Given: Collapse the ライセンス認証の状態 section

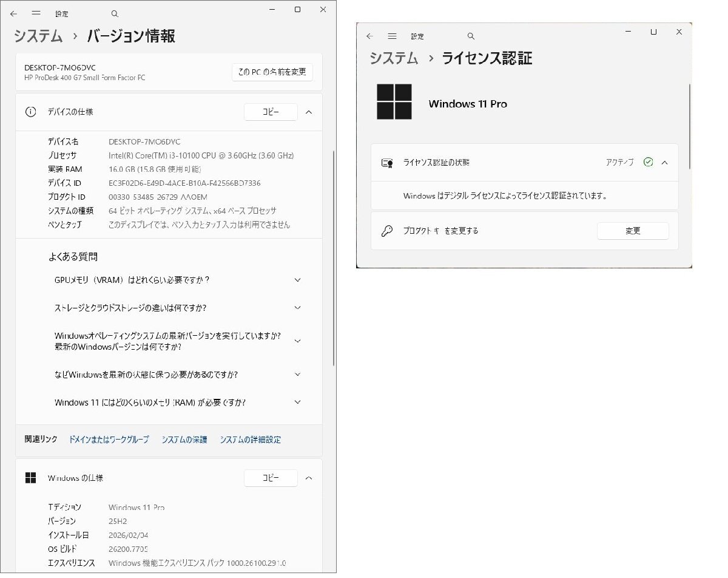Looking at the screenshot, I should (666, 162).
